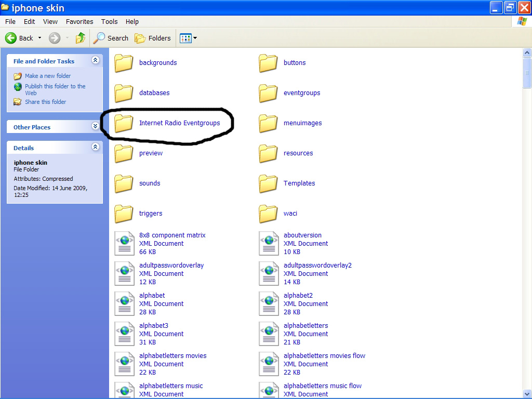Select the Templates folder icon
The width and height of the screenshot is (532, 399).
pos(268,183)
